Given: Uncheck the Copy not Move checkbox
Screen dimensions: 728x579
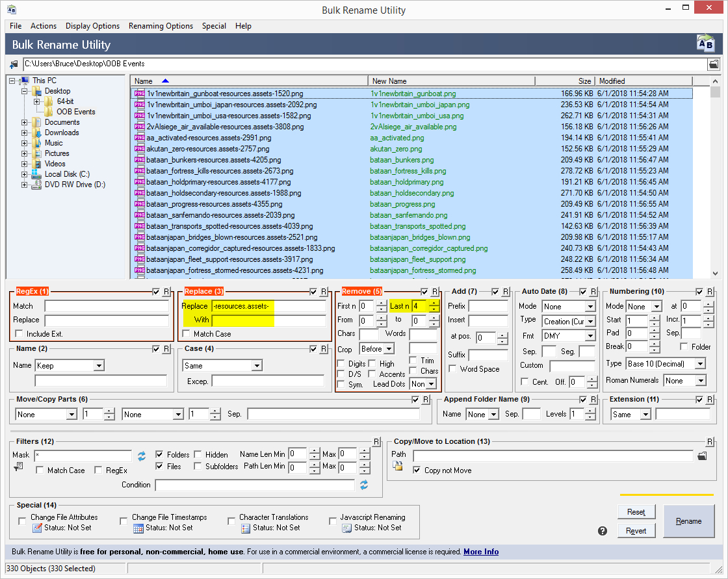Looking at the screenshot, I should [417, 470].
